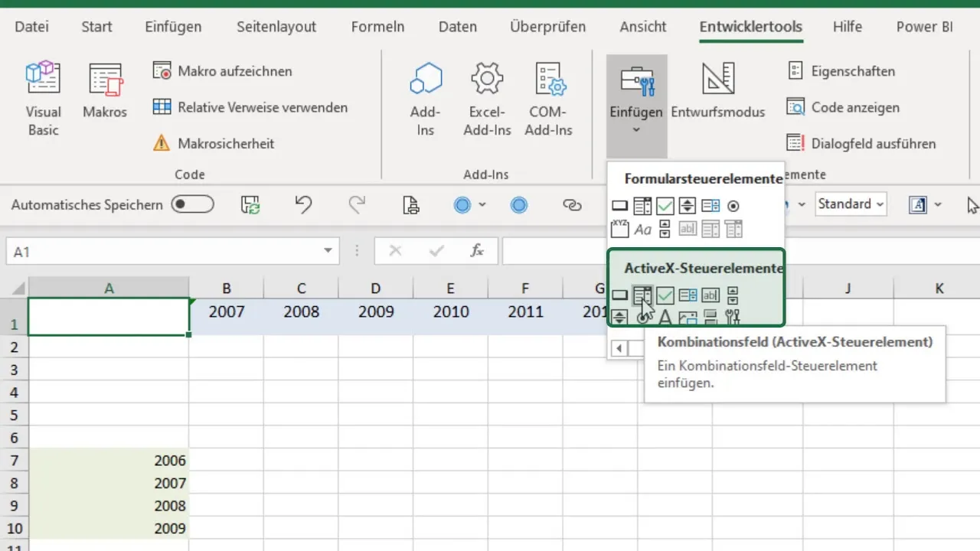
Task: Switch to the Ansicht tab
Action: (643, 27)
